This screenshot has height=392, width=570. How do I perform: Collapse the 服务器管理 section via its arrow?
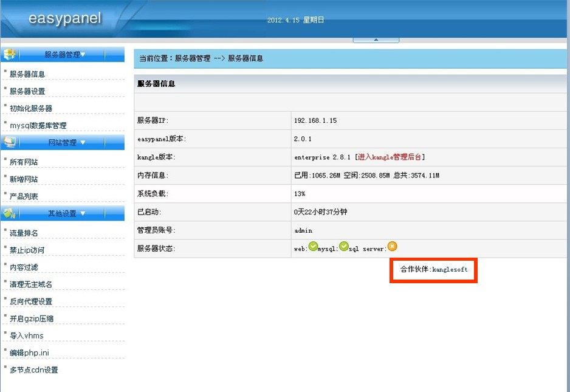85,53
